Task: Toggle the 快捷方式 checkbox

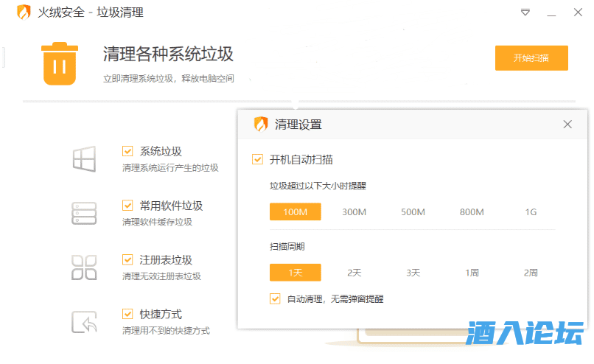Action: click(127, 314)
